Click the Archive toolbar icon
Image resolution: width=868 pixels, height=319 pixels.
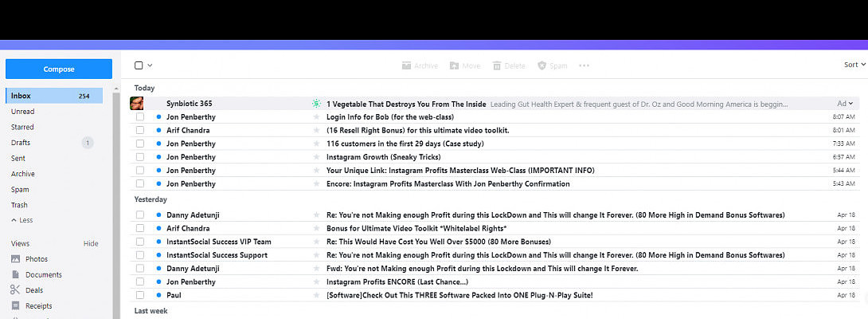(406, 65)
